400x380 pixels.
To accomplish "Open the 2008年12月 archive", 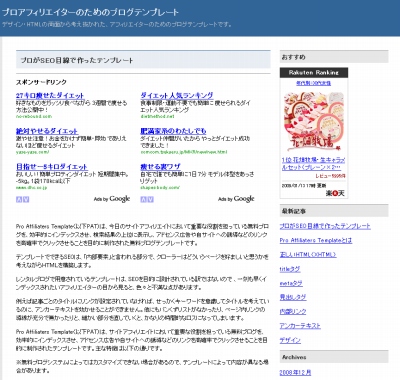I will [295, 373].
